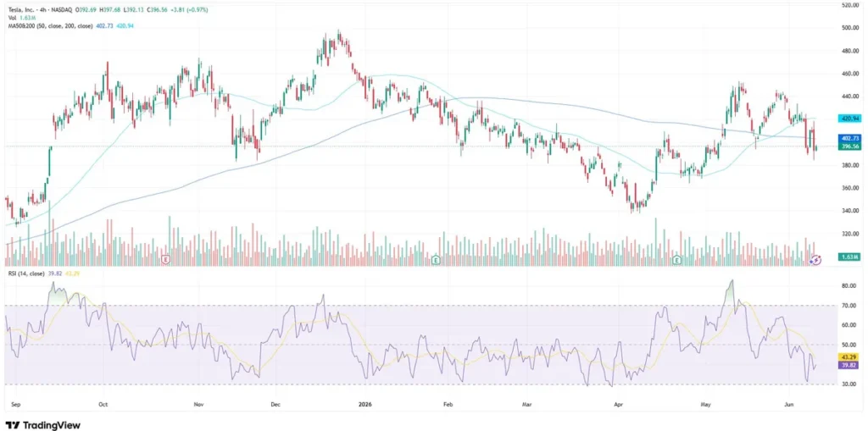This screenshot has height=431, width=868.
Task: Click the lightning bolt icon near June
Action: click(816, 259)
